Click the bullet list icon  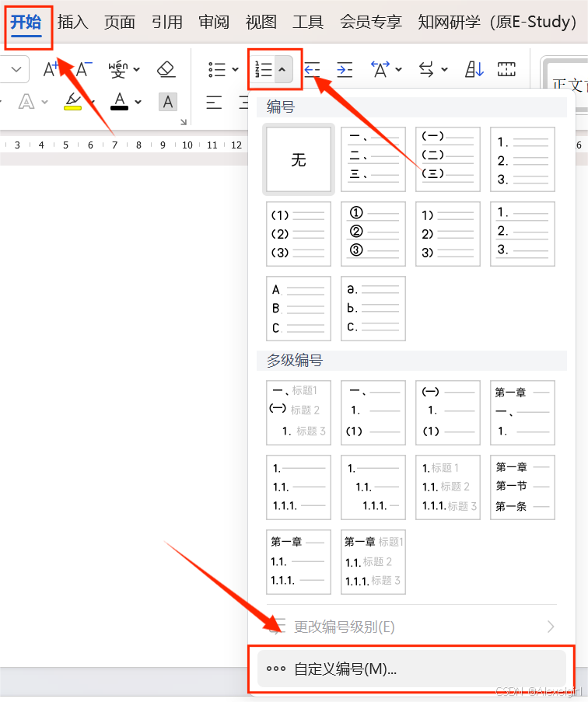click(x=217, y=69)
